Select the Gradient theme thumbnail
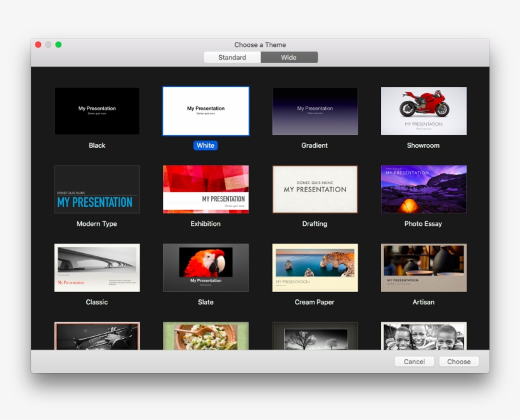This screenshot has width=520, height=420. click(x=315, y=110)
